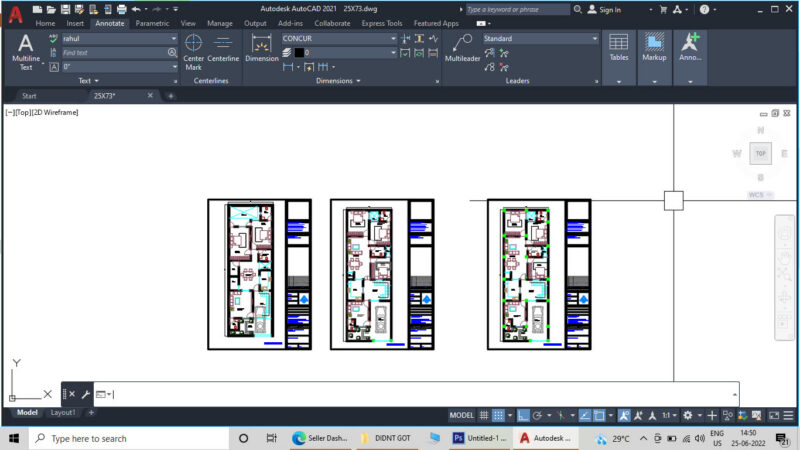Image resolution: width=800 pixels, height=450 pixels.
Task: Click the Find text search icon
Action: click(x=172, y=53)
